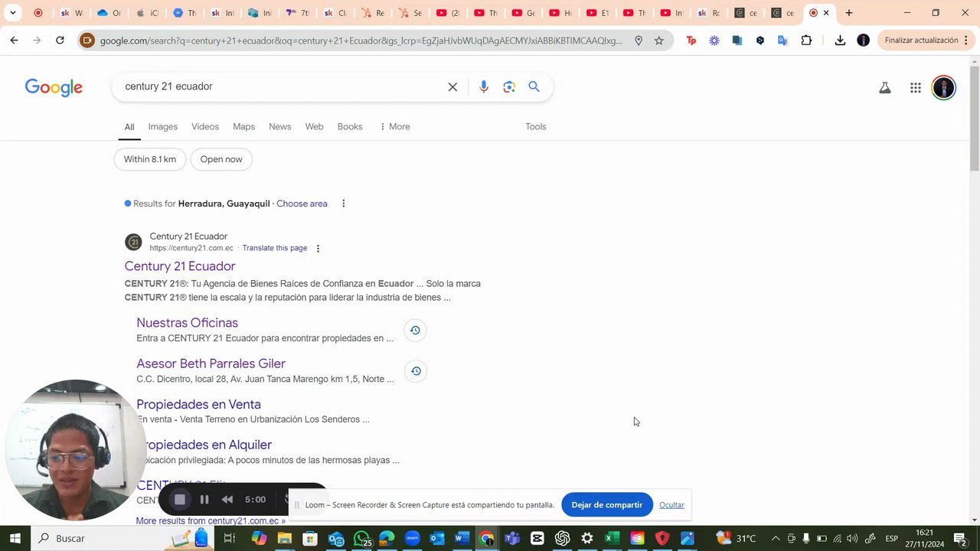Open Zoom from the taskbar
Viewport: 980px width, 551px height.
[412, 539]
